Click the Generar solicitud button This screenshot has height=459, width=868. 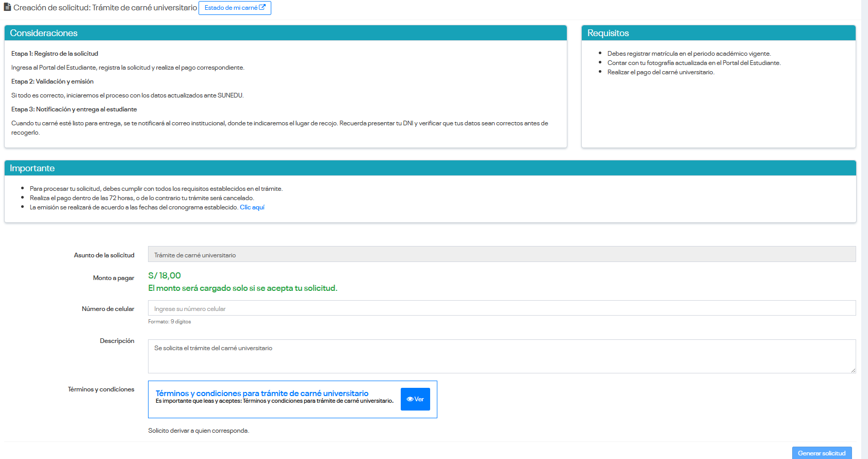822,453
